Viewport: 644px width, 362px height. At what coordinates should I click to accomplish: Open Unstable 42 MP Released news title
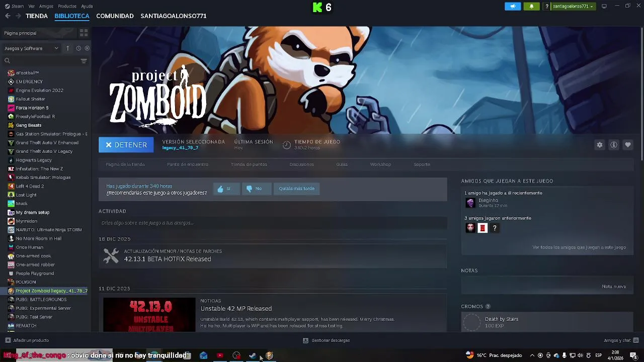coord(236,309)
